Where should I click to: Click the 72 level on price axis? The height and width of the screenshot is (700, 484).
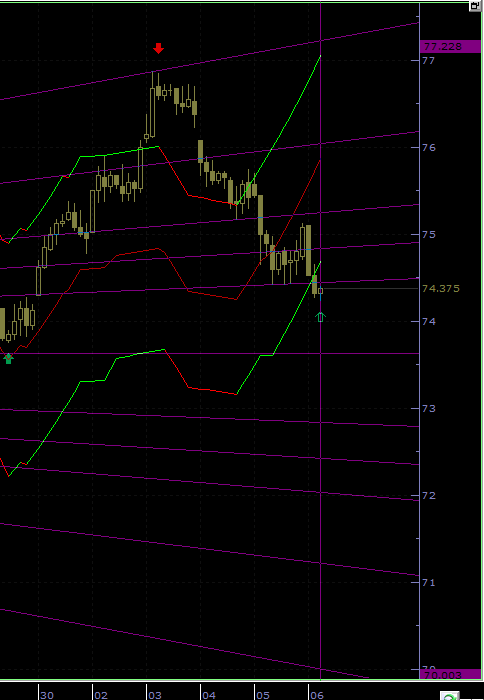(x=429, y=496)
